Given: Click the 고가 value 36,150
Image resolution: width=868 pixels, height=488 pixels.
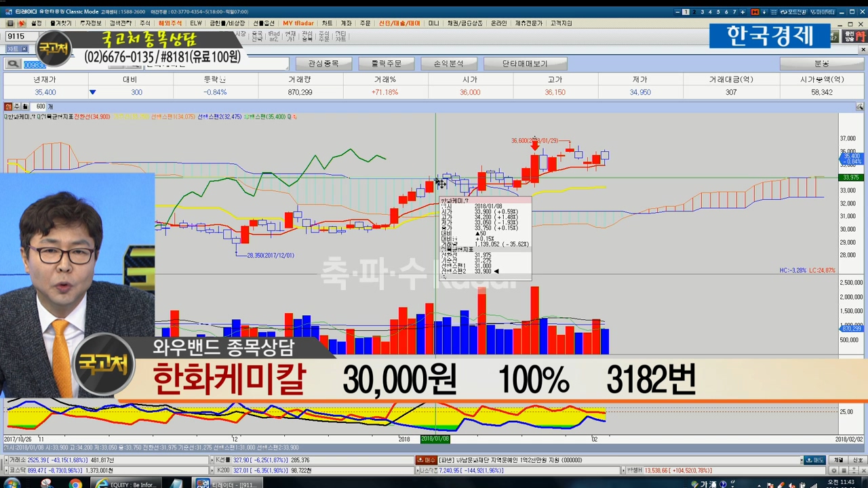Looking at the screenshot, I should coord(555,92).
